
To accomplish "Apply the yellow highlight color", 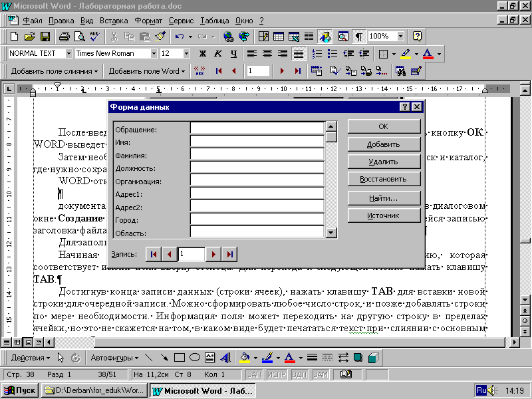I will click(406, 54).
